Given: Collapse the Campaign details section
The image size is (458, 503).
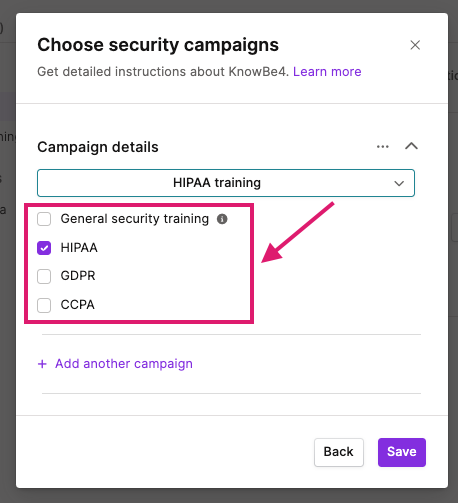Looking at the screenshot, I should [x=411, y=146].
